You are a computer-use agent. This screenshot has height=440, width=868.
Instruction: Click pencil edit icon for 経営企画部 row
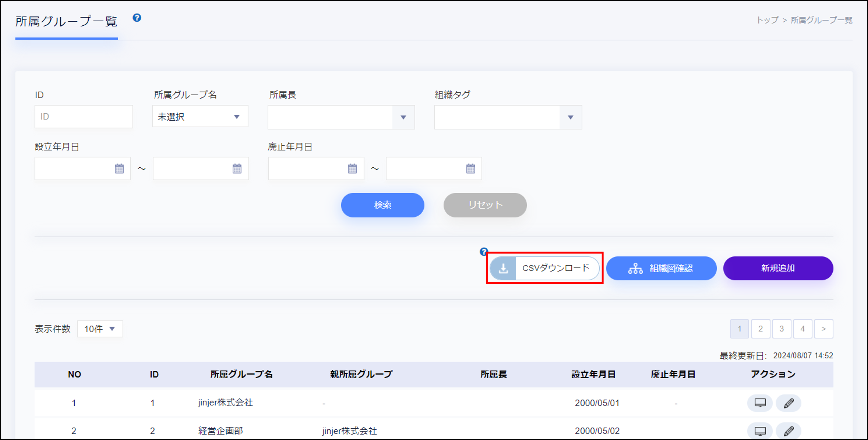(x=788, y=431)
